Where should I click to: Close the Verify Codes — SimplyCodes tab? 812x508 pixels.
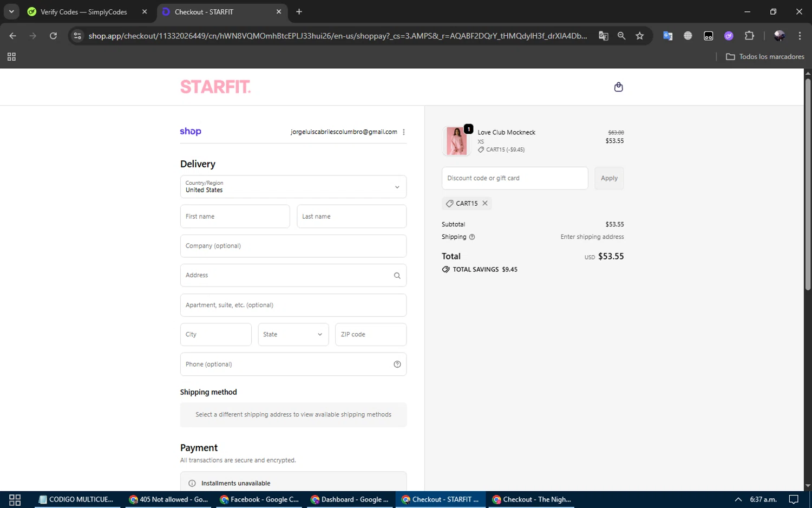(145, 11)
